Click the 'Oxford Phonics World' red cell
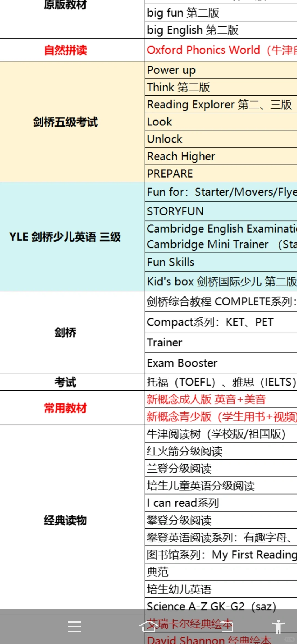Viewport: 297px width, 644px height. pos(221,50)
